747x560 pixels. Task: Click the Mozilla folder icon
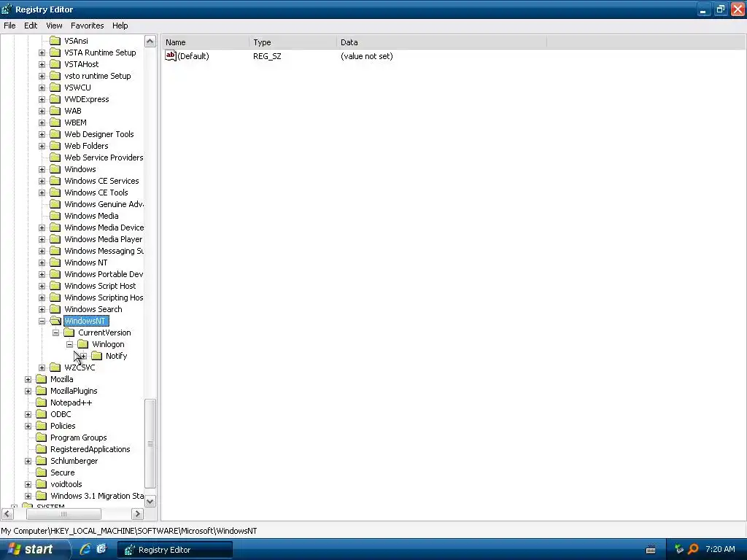[42, 379]
